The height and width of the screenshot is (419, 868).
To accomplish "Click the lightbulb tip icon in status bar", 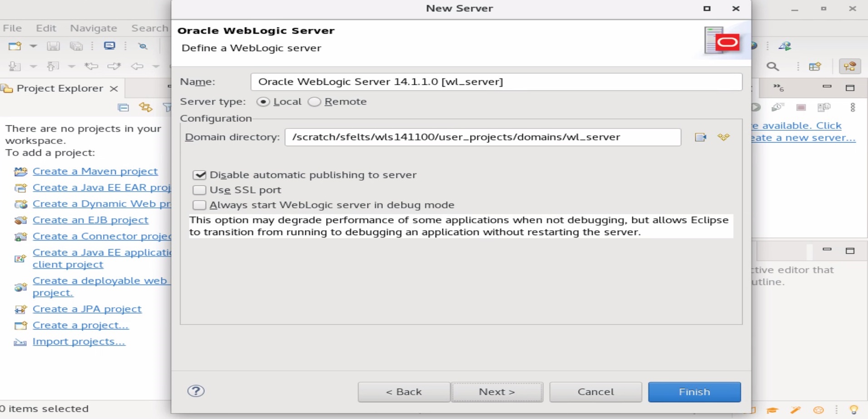I will 853,410.
